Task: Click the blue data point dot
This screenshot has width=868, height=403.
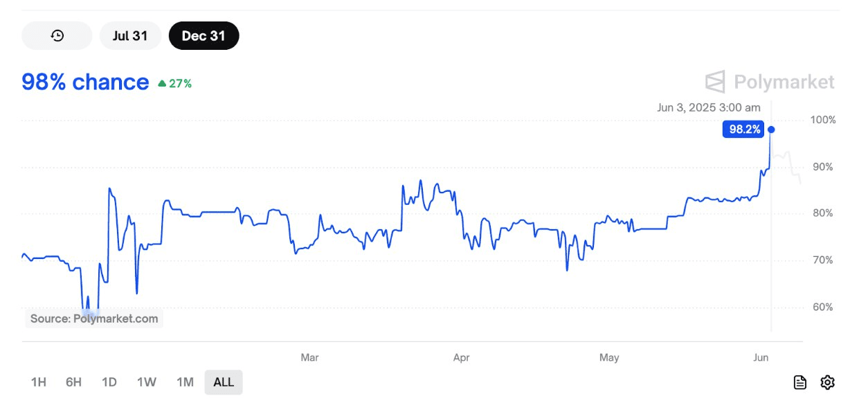Action: click(x=771, y=129)
